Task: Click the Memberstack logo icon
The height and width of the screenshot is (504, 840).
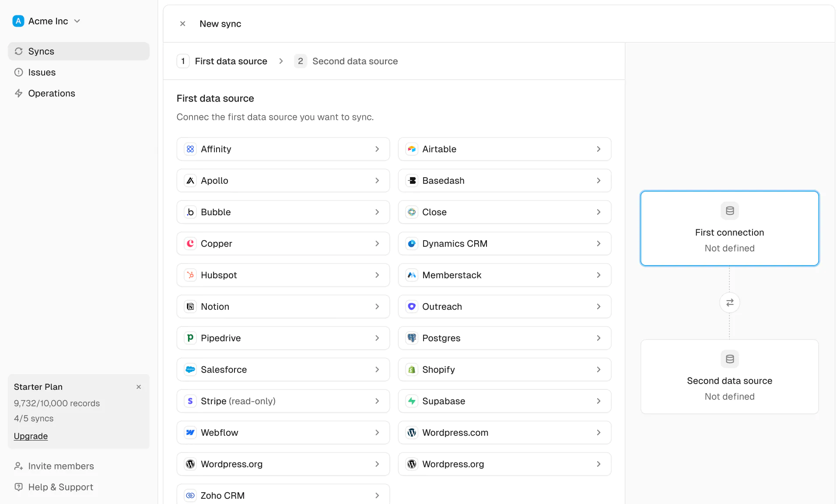Action: click(x=412, y=275)
